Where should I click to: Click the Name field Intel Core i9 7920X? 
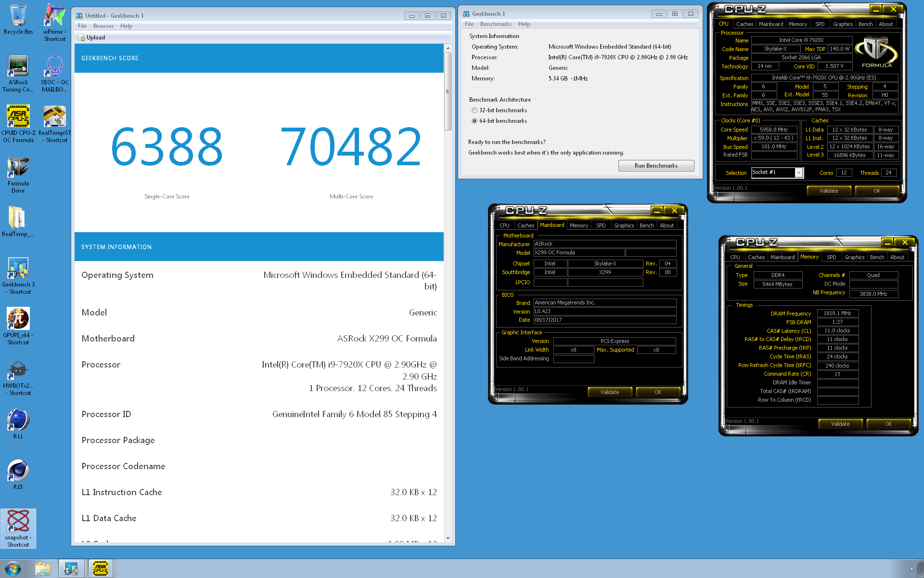click(801, 40)
